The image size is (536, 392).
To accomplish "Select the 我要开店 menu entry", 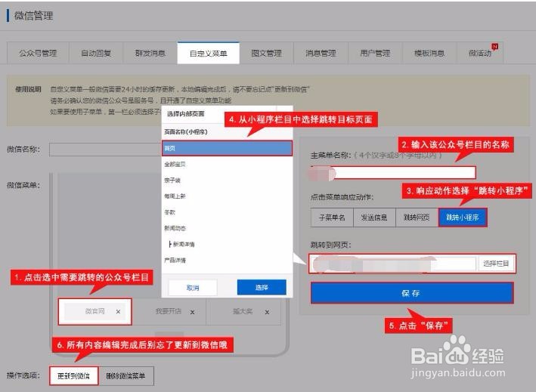I will pyautogui.click(x=169, y=311).
